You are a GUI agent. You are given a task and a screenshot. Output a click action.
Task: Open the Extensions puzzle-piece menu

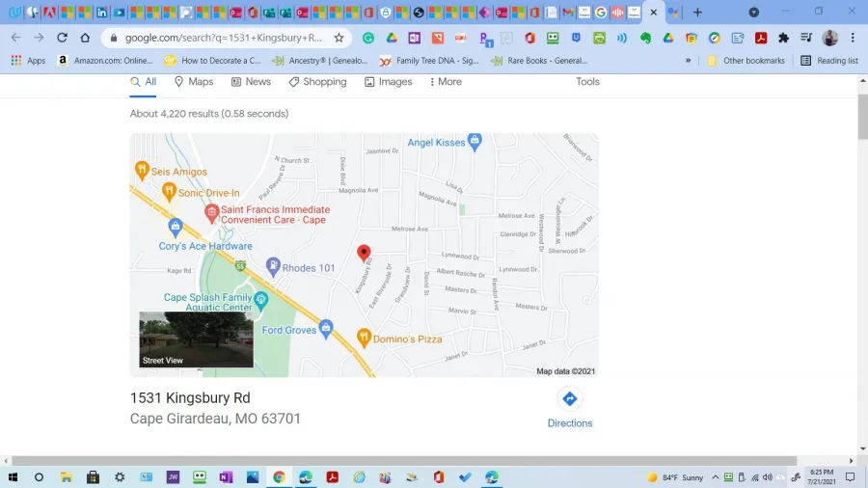tap(783, 38)
